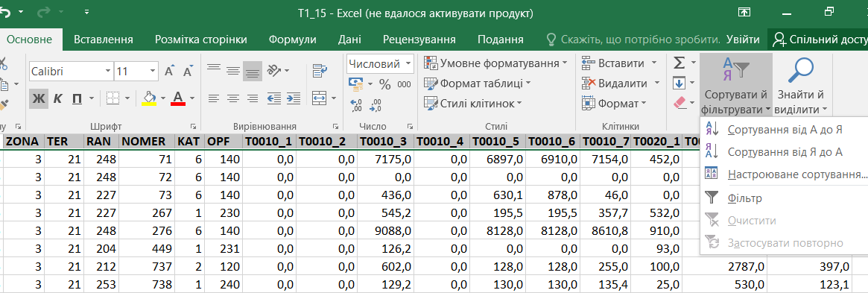The image size is (868, 293).
Task: Click the eraser clear icon
Action: [679, 103]
